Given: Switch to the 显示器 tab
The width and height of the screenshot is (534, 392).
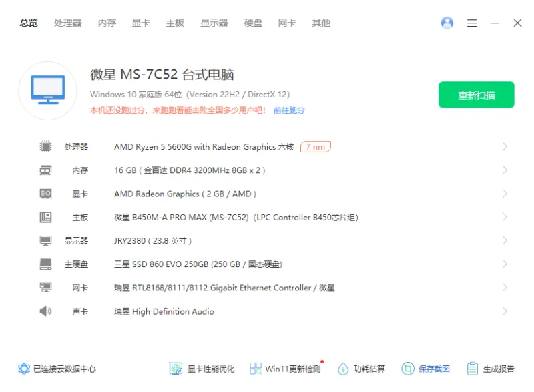Looking at the screenshot, I should [214, 23].
